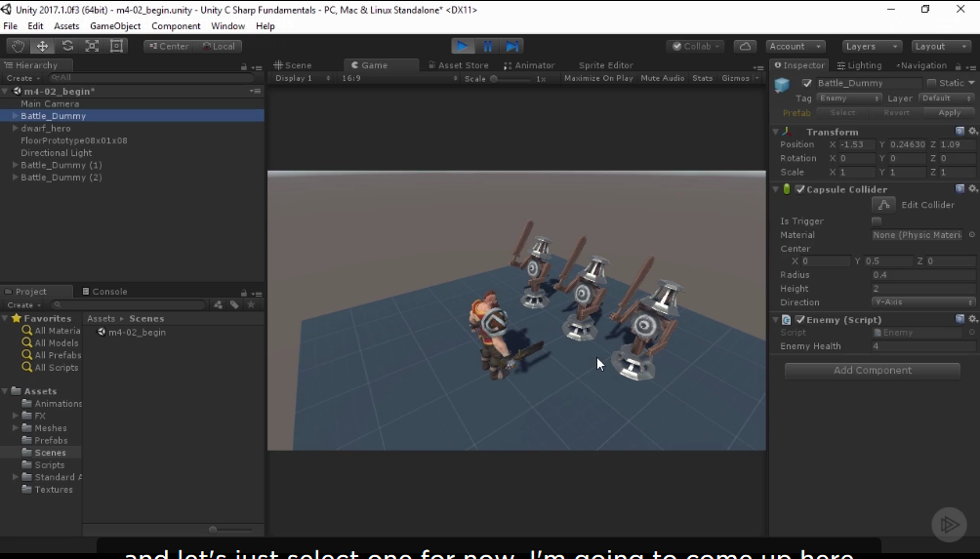Toggle Project panel lock icon
Viewport: 980px width, 559px height.
pyautogui.click(x=244, y=293)
